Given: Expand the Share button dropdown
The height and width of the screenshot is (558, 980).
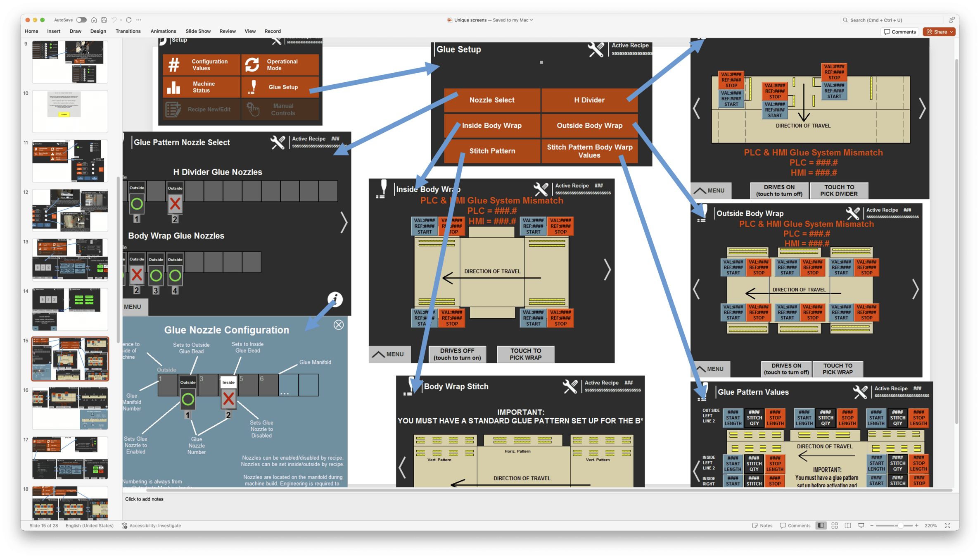Looking at the screenshot, I should pos(952,32).
